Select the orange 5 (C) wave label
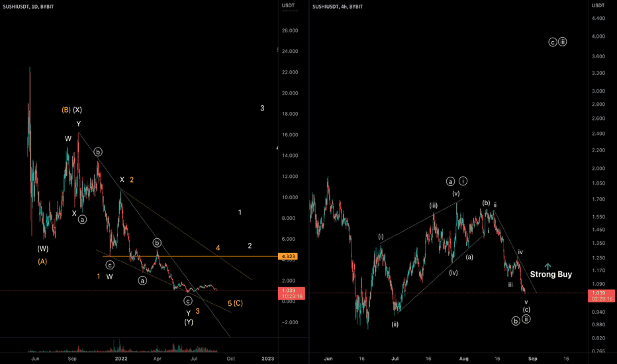 (235, 303)
